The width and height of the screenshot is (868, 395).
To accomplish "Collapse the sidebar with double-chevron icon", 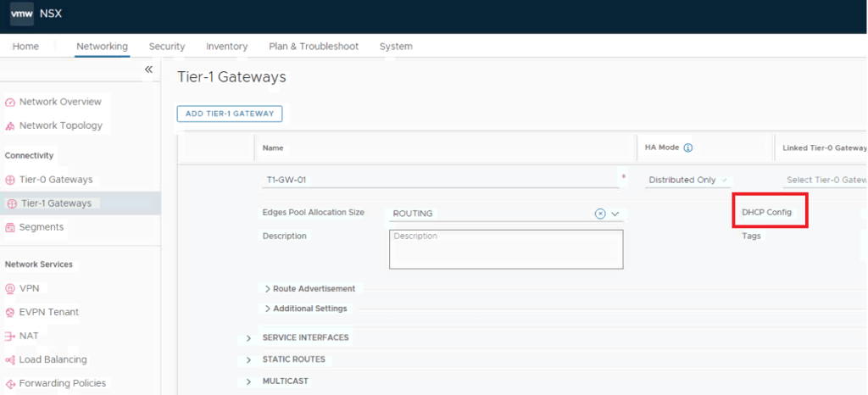I will [x=148, y=70].
